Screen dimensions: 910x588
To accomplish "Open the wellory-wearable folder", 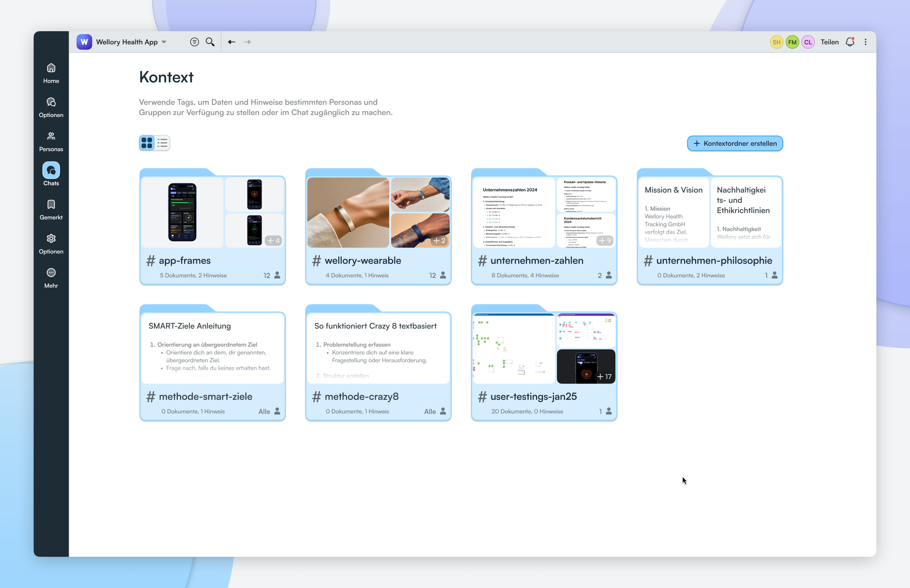I will click(x=378, y=227).
